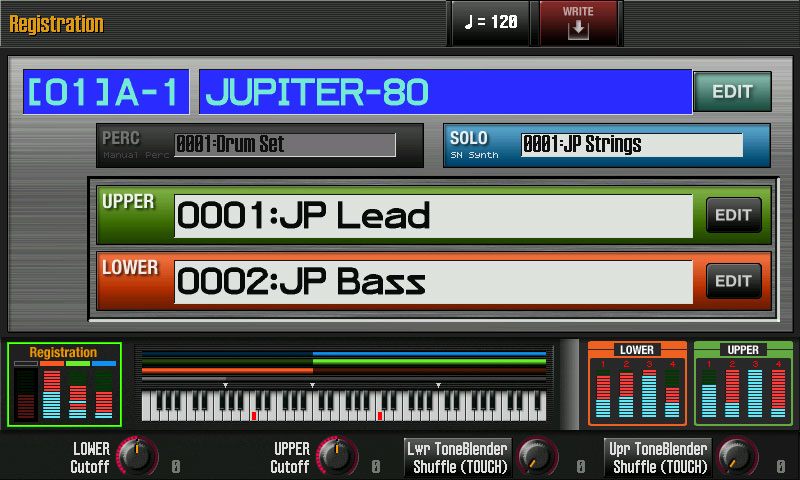Click layer 4 meter in the UPPER panel
800x480 pixels.
pos(778,393)
